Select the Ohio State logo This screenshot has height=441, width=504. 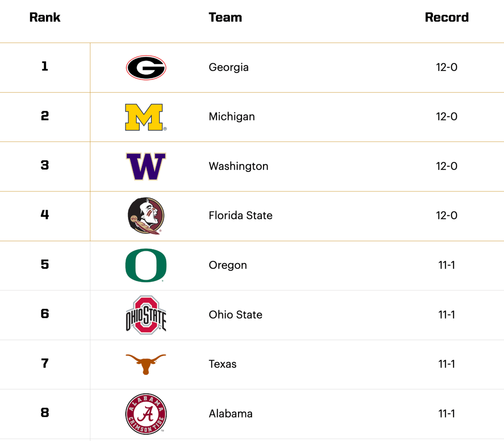pyautogui.click(x=146, y=315)
